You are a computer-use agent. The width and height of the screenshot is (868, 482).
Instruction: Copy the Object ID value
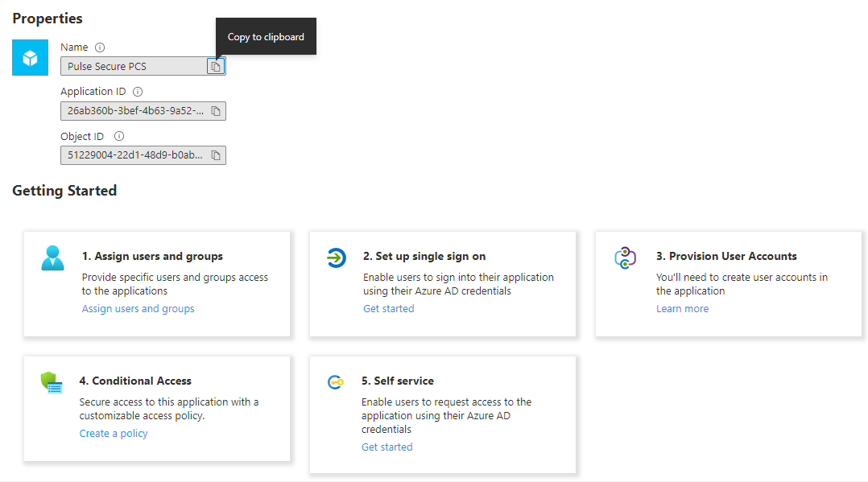click(216, 155)
